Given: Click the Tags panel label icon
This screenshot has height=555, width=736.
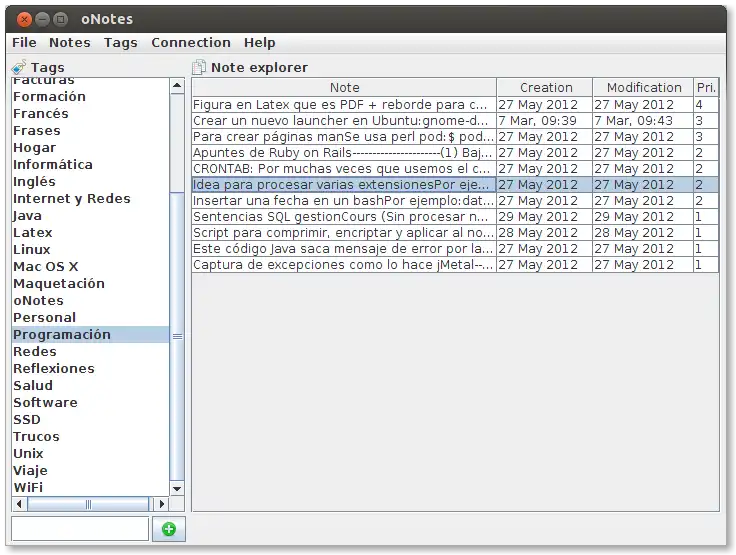Looking at the screenshot, I should pos(19,67).
